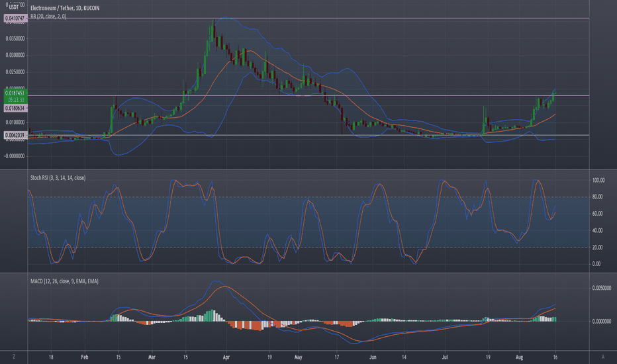Screen dimensions: 617x364
Task: Click 0.0100000 on the price axis
Action: (x=15, y=122)
